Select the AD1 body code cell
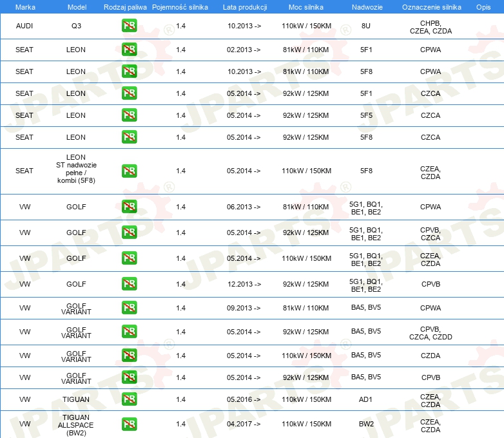Screen dimensions: 504x438 (365, 399)
